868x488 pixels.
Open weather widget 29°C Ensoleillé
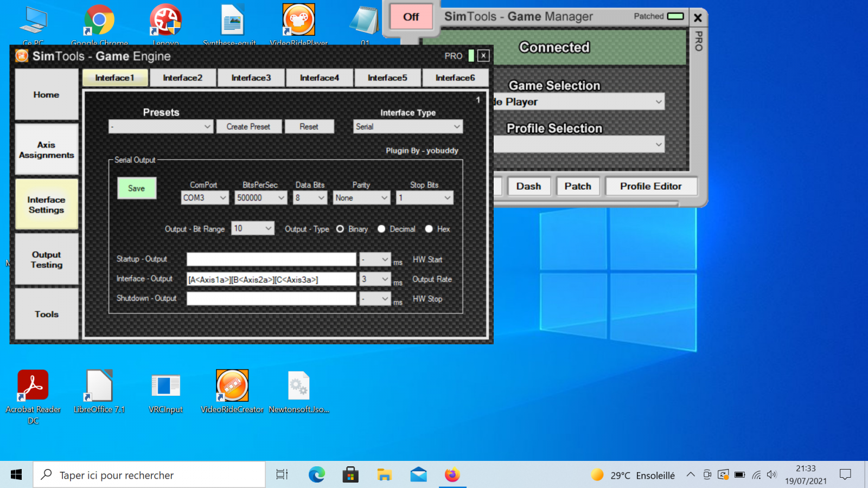point(633,475)
